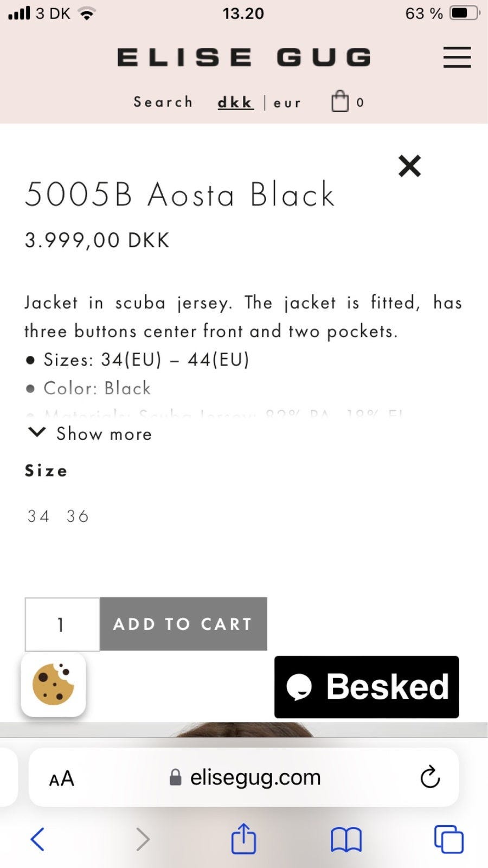
Task: Open the hamburger menu
Action: [x=457, y=57]
